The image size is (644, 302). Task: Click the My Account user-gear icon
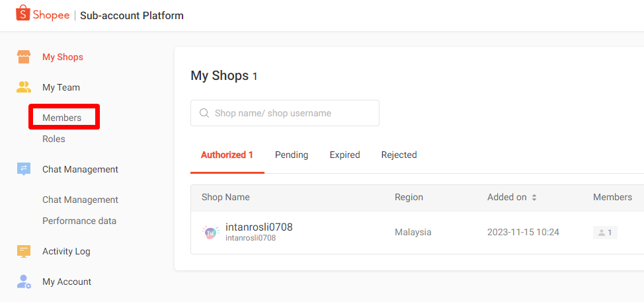(24, 282)
